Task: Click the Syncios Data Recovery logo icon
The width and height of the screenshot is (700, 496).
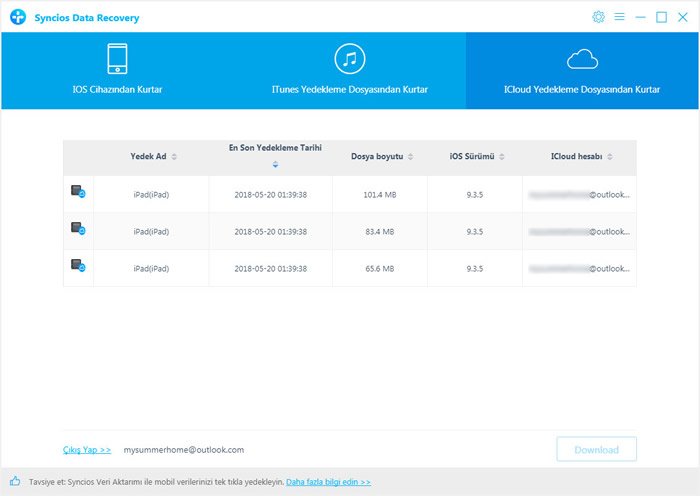Action: tap(18, 17)
